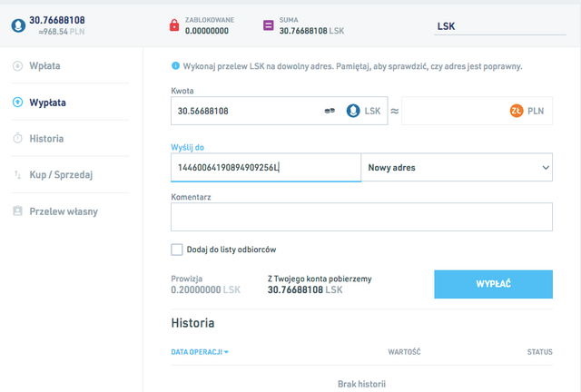Click the blue info icon
The width and height of the screenshot is (581, 392).
[175, 66]
